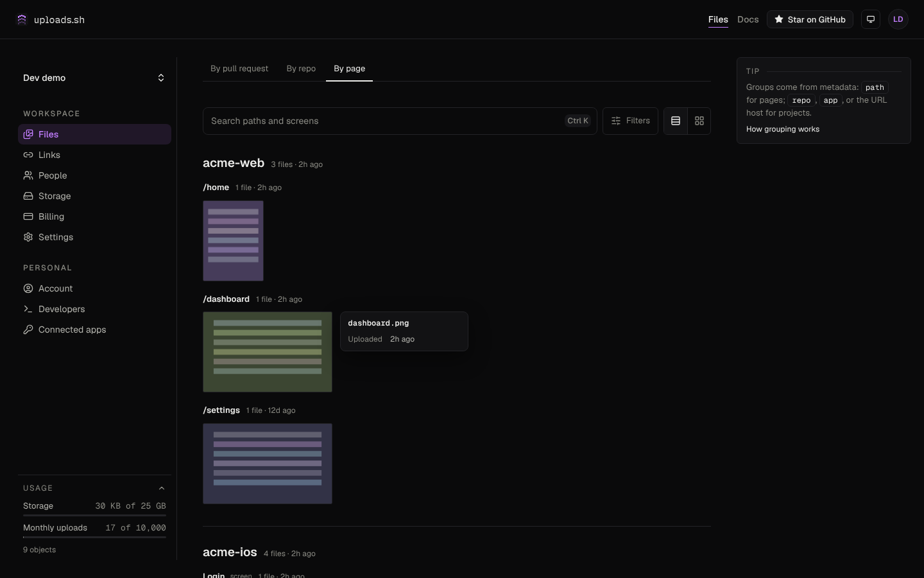
Task: Click the acme-web project heading
Action: pos(234,163)
